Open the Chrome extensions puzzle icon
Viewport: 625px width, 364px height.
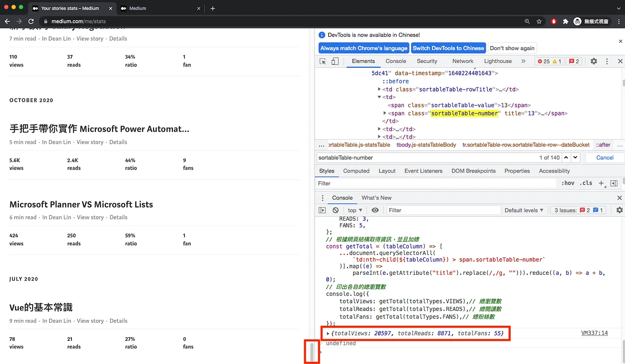point(565,21)
